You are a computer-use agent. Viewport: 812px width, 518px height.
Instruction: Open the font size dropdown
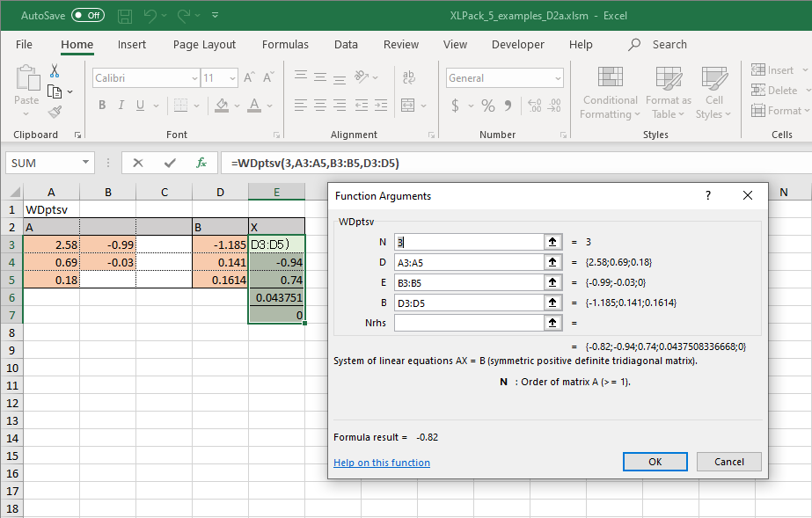point(232,78)
